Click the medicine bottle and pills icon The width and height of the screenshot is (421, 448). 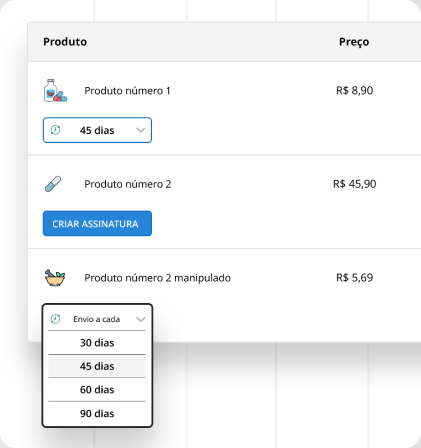coord(55,90)
